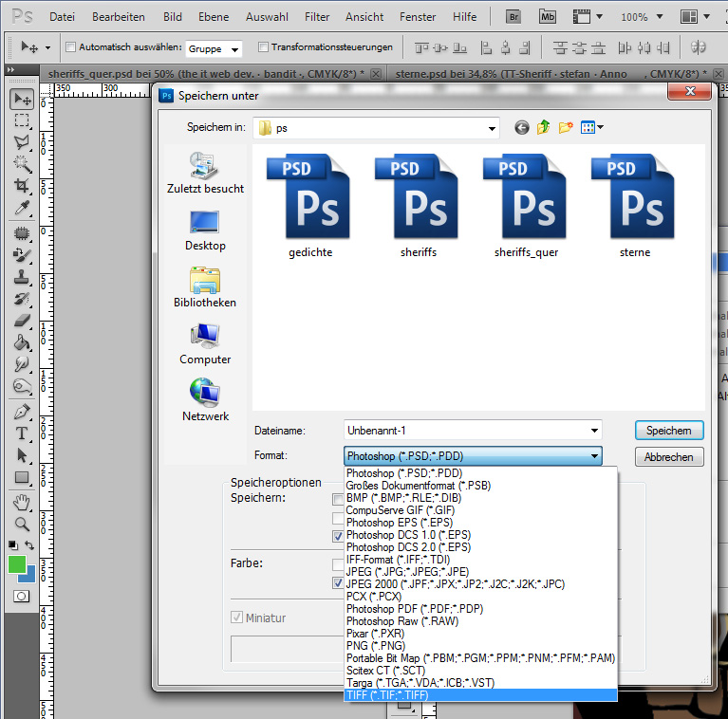
Task: Toggle Quick Mask mode
Action: point(21,596)
